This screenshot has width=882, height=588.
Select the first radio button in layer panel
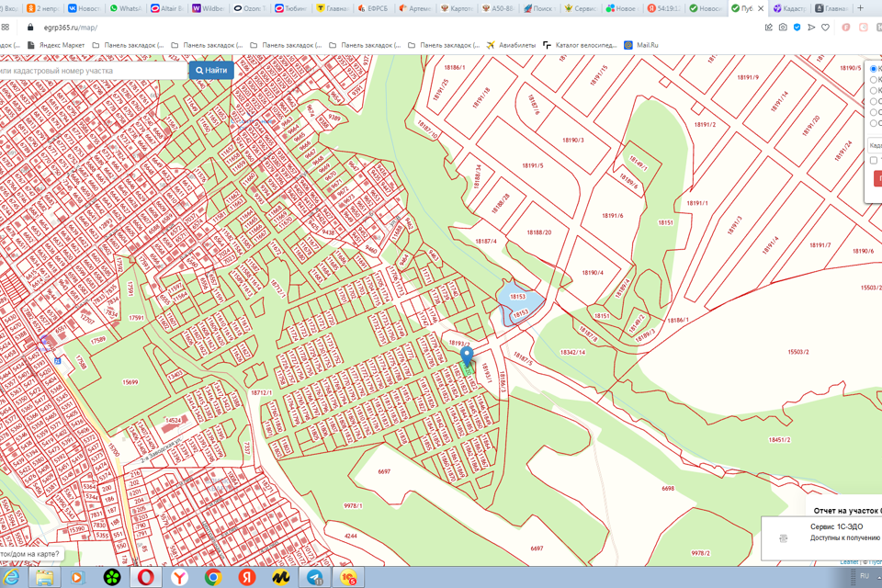[x=874, y=69]
